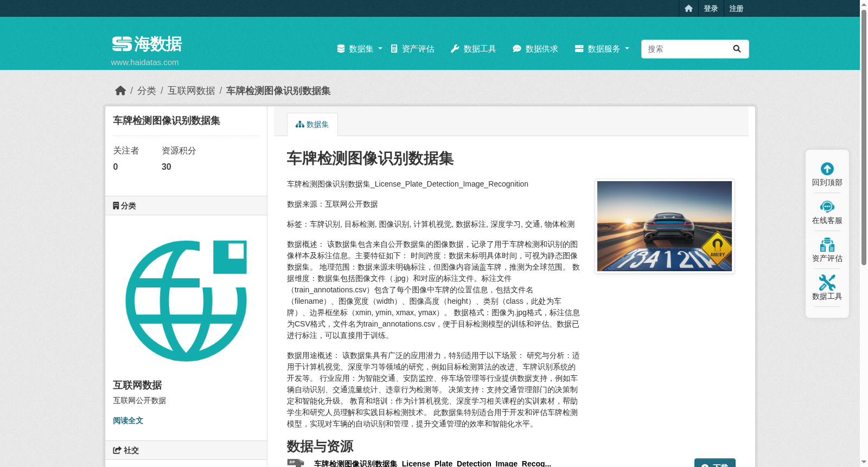Viewport: 868px width, 467px height.
Task: Open the resource file titled License_Plate_Detection_Image_Recog...
Action: tap(432, 464)
